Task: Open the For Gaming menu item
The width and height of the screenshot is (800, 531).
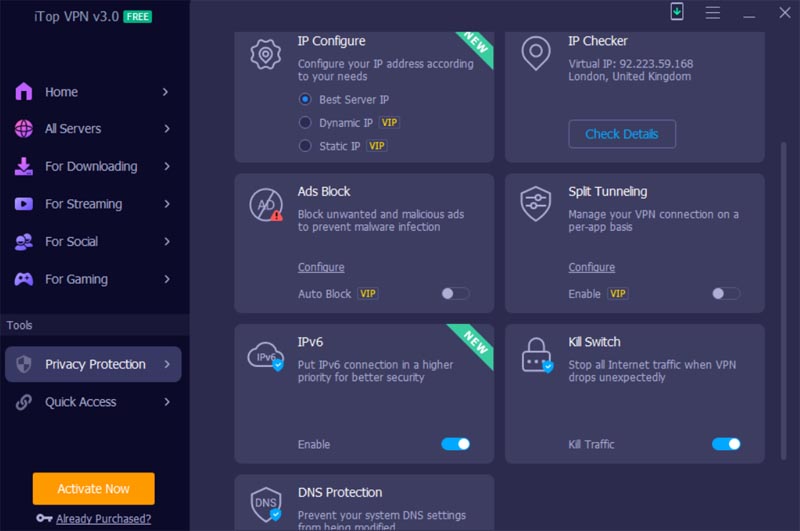Action: coord(93,279)
